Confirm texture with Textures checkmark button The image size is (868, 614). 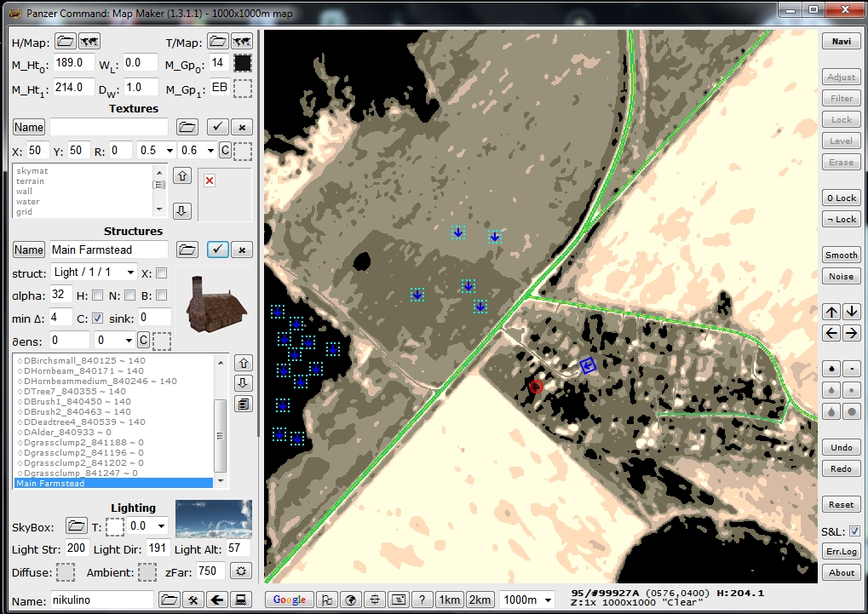[217, 127]
